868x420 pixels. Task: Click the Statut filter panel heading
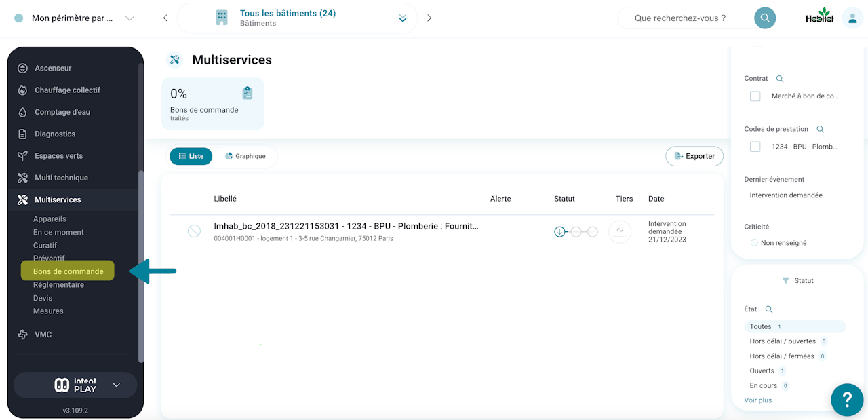point(797,280)
